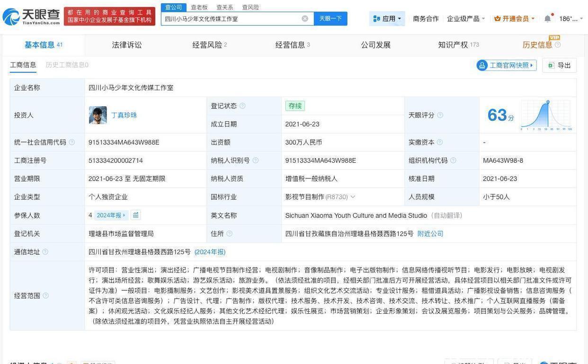This screenshot has width=588, height=364.
Task: Open the 开通会员 membership dropdown
Action: click(x=514, y=18)
